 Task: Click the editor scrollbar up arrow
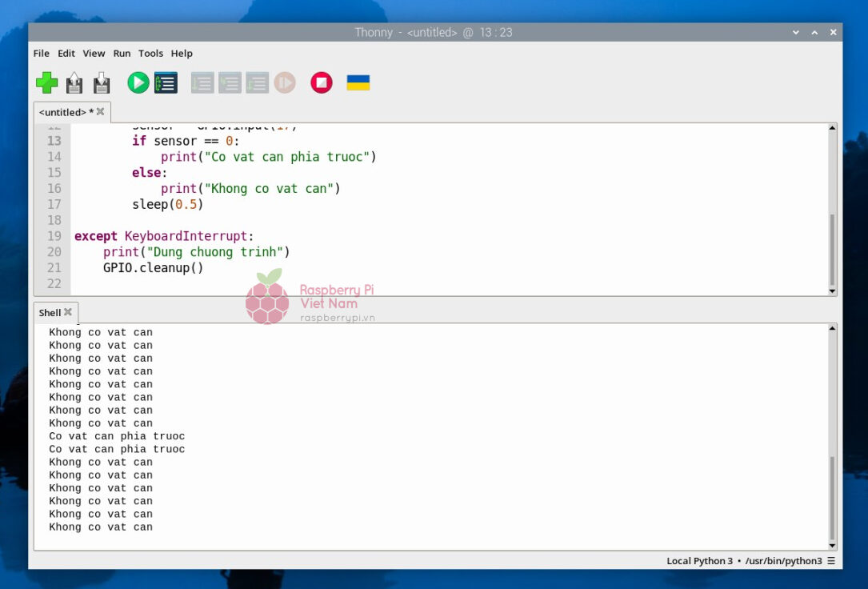tap(832, 128)
